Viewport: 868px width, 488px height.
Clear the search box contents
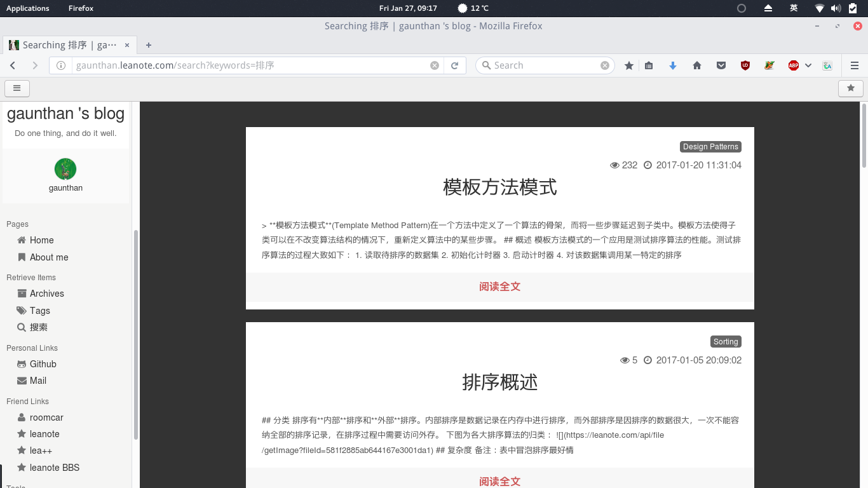605,65
